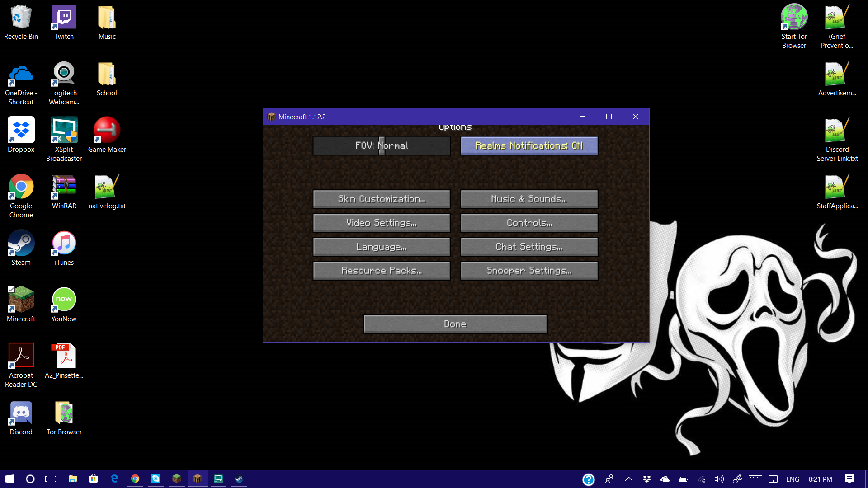
Task: Select the XSplit Broadcaster icon
Action: click(x=64, y=131)
